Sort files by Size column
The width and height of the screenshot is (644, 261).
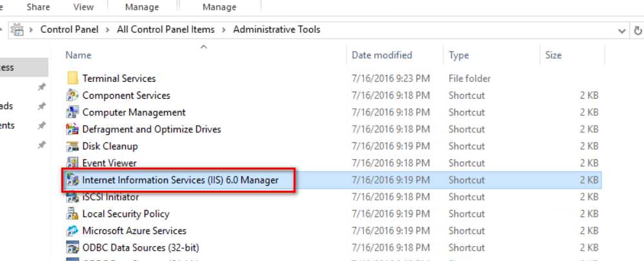553,55
